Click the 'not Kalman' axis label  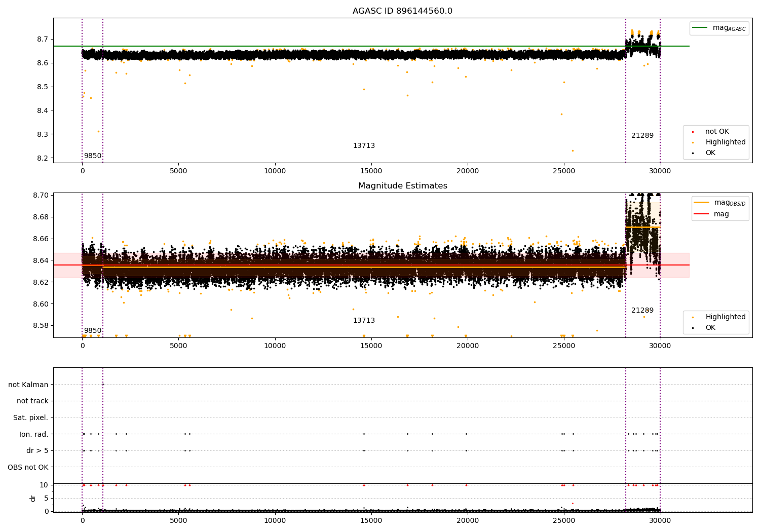pyautogui.click(x=28, y=385)
